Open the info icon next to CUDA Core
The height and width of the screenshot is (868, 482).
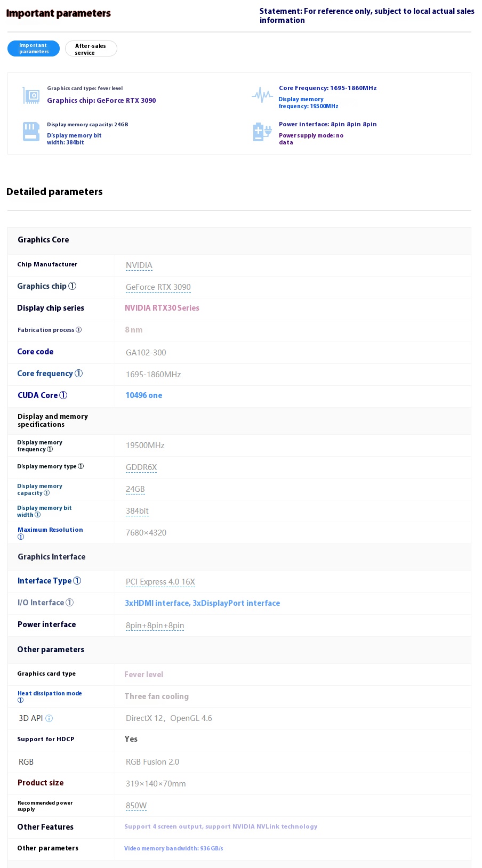tap(63, 395)
